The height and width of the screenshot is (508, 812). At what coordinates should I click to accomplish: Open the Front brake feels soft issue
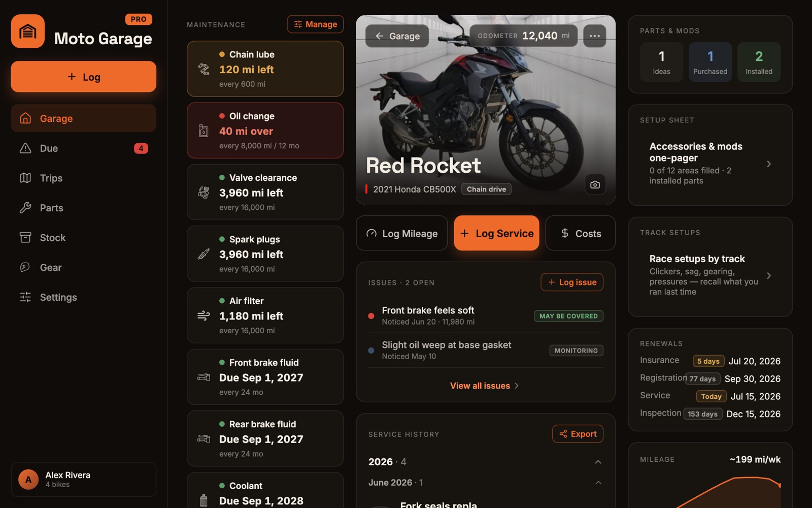(x=486, y=315)
